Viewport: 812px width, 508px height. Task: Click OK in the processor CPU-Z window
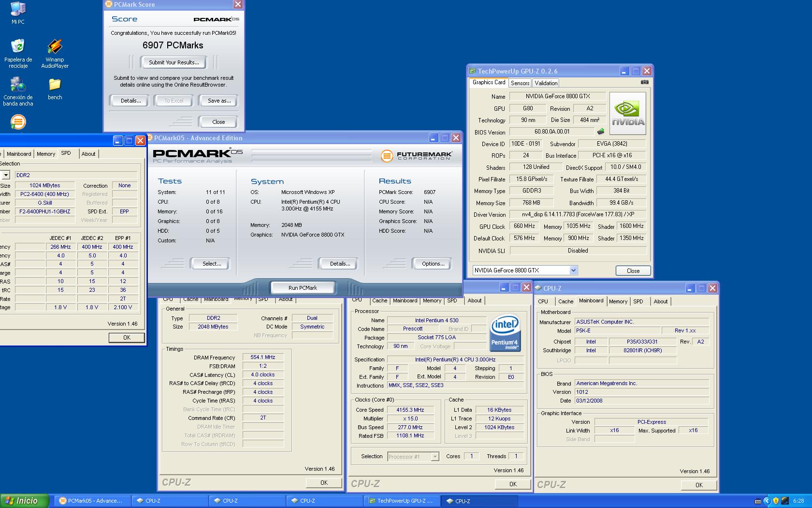click(x=513, y=484)
